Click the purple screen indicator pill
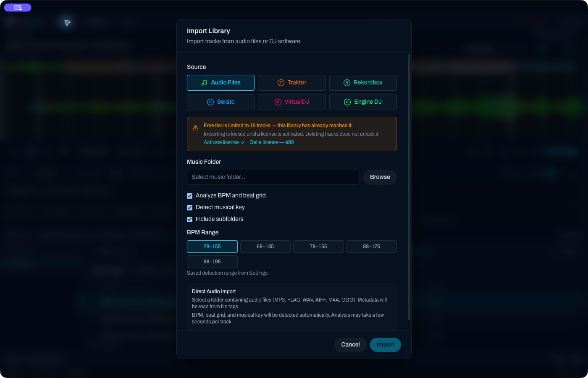 [18, 8]
